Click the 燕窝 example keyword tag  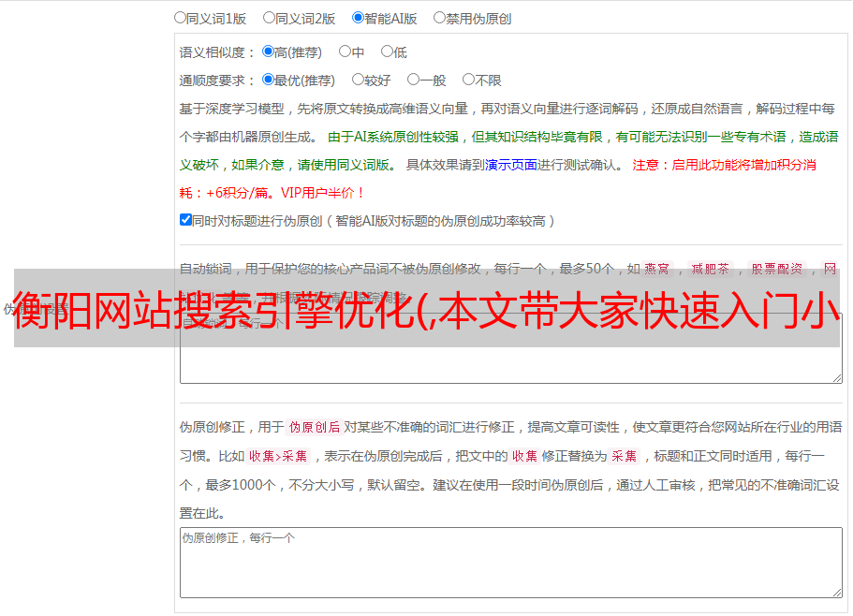click(656, 269)
